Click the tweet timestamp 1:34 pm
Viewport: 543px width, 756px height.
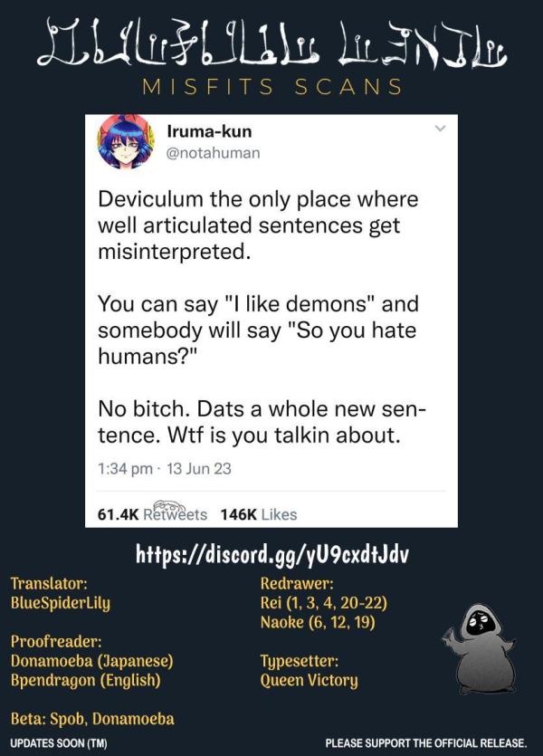click(125, 469)
